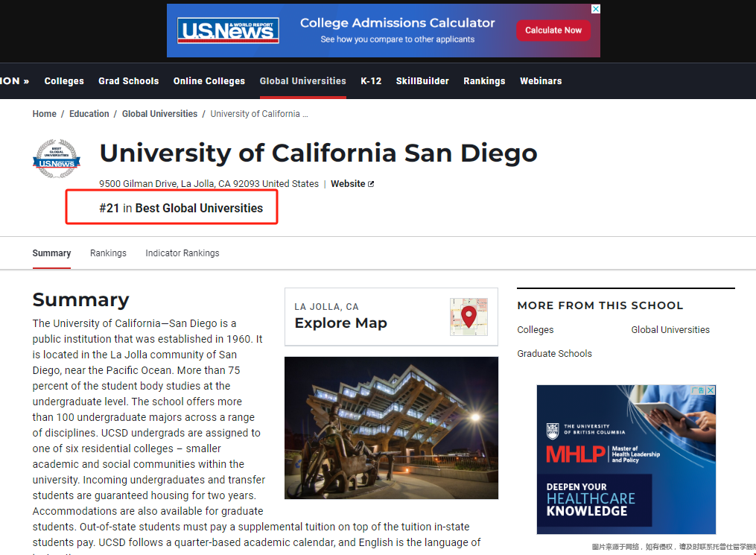Screen dimensions: 756x555
Task: Open the Explore Map card
Action: coord(391,317)
